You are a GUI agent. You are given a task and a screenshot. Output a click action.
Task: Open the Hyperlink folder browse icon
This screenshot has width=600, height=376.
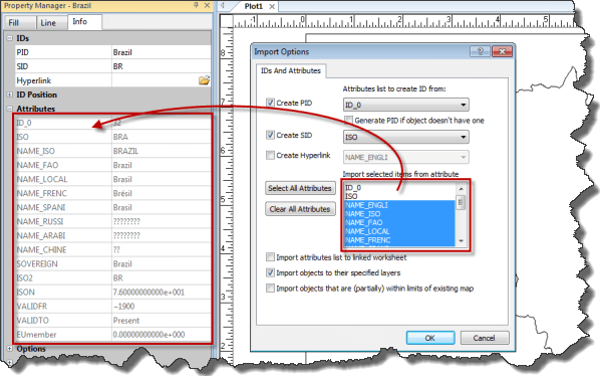tap(204, 80)
